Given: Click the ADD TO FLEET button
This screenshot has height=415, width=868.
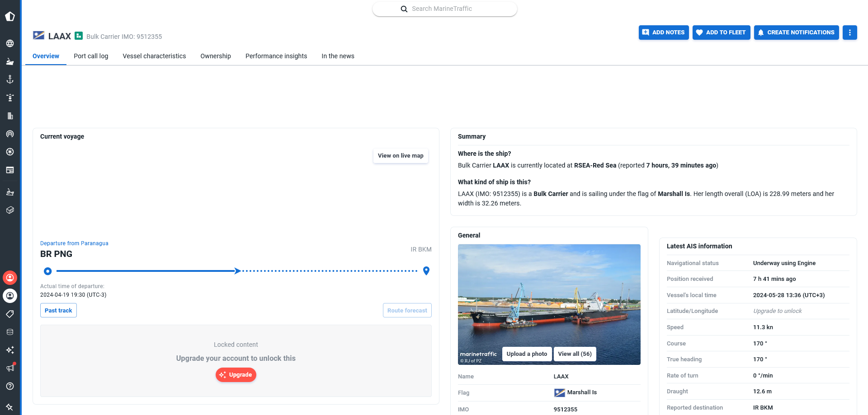Looking at the screenshot, I should [721, 33].
